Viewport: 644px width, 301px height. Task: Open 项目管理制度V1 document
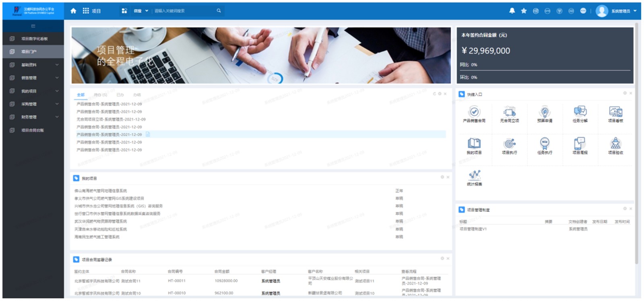coord(473,229)
